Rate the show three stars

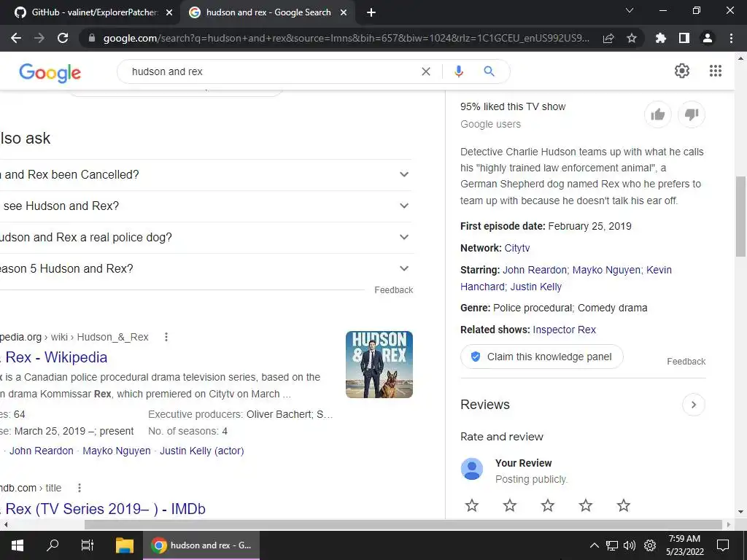[x=548, y=505]
